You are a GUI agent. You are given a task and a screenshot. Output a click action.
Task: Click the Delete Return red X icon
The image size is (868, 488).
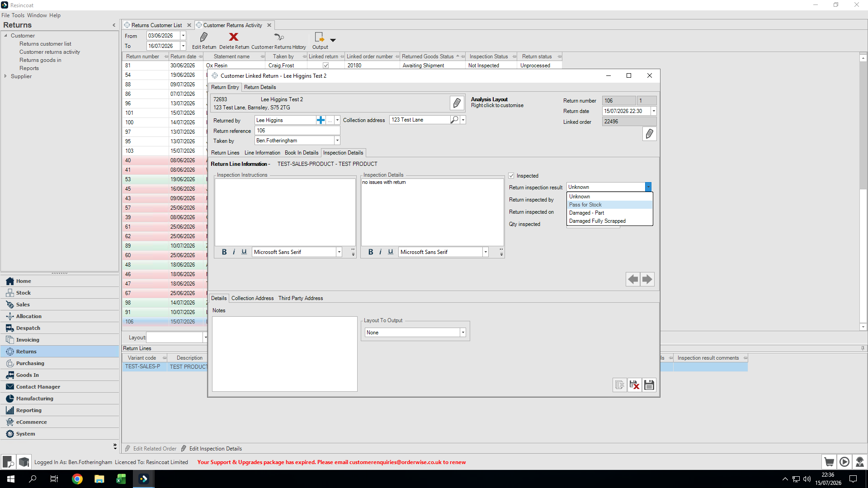point(234,37)
